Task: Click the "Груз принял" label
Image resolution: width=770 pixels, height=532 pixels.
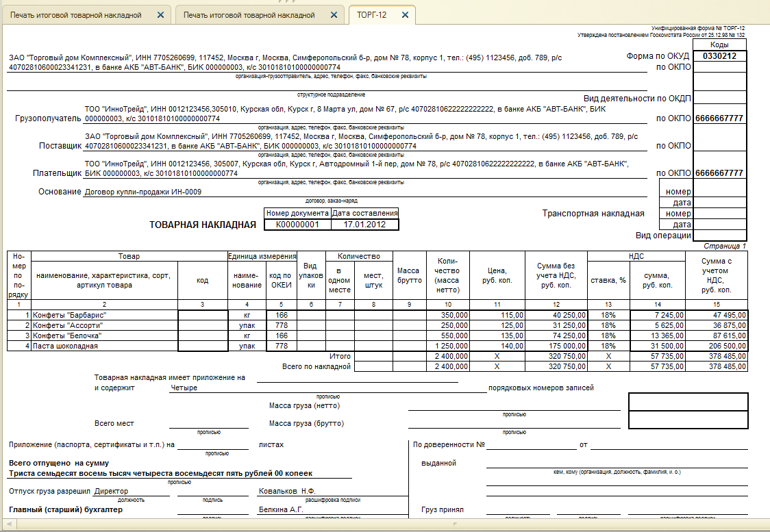Action: pos(443,510)
